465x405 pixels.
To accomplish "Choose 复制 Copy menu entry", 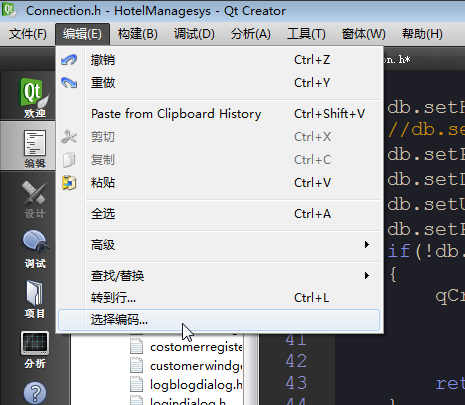I will tap(219, 160).
